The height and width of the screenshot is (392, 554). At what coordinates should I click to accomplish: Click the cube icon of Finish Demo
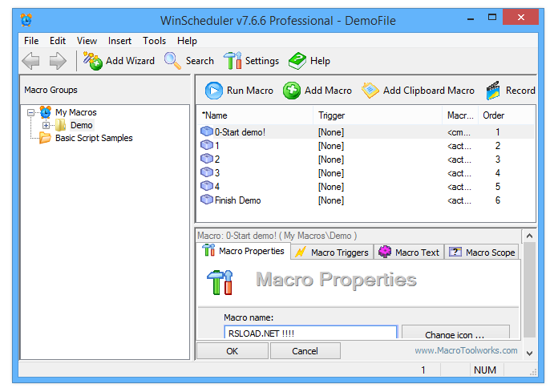coord(207,200)
